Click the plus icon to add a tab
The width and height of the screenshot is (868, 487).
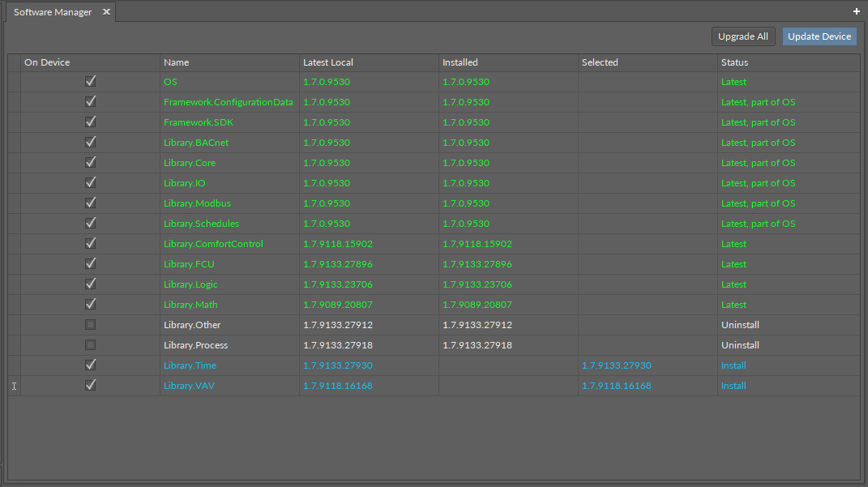pos(857,11)
